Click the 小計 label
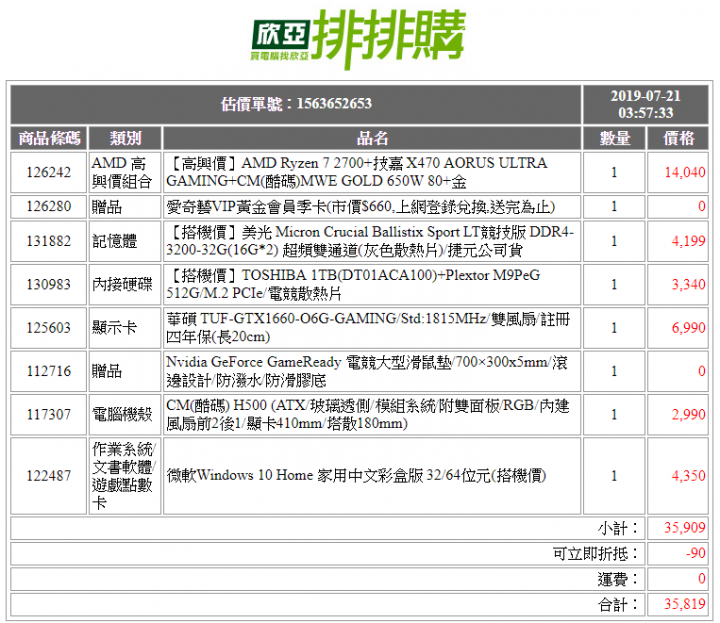 [x=618, y=528]
